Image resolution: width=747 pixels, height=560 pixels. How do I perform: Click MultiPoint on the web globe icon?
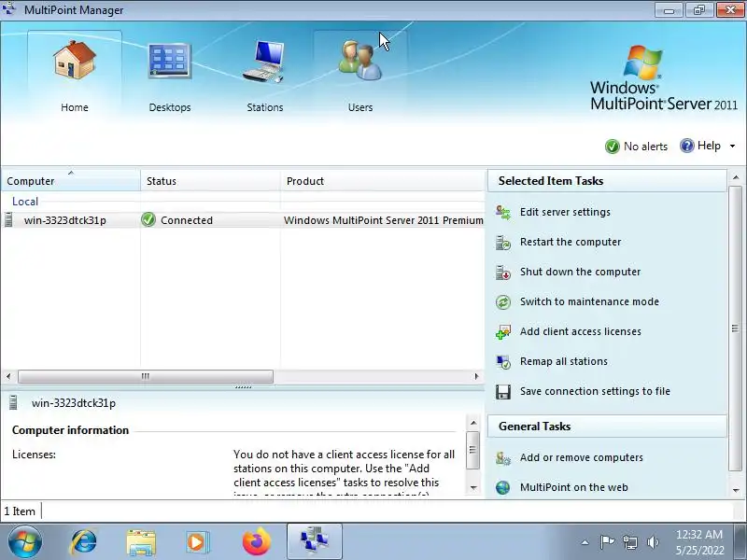click(503, 487)
